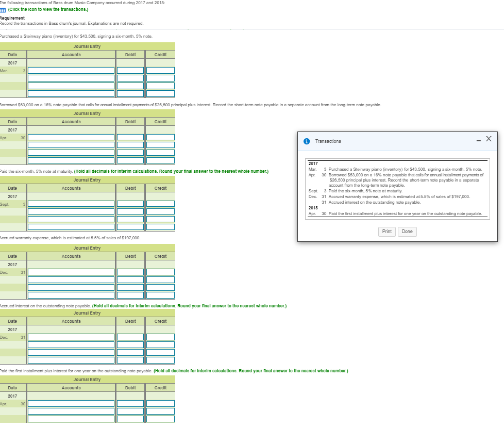Screen dimensions: 504x428
Task: Select first account field for Apr. 30 2017 borrowing entry
Action: point(71,137)
